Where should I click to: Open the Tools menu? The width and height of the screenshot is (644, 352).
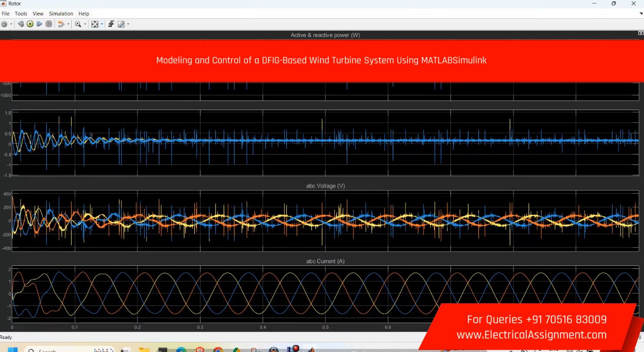pyautogui.click(x=21, y=14)
